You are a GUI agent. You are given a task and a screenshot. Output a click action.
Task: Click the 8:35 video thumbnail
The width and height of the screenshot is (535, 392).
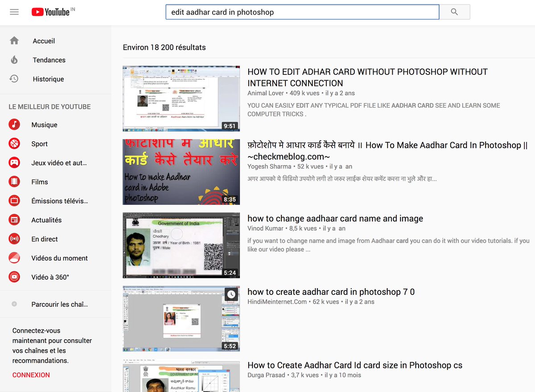(x=181, y=172)
